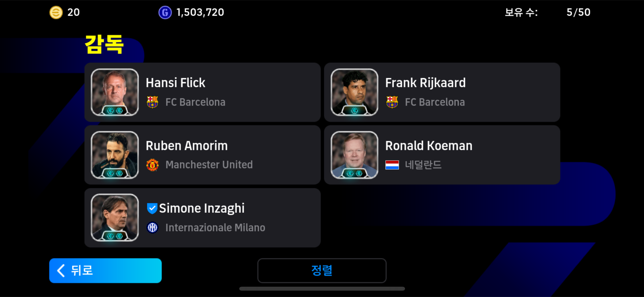Select the Ronald Koeman manager card
The image size is (644, 297).
(442, 155)
